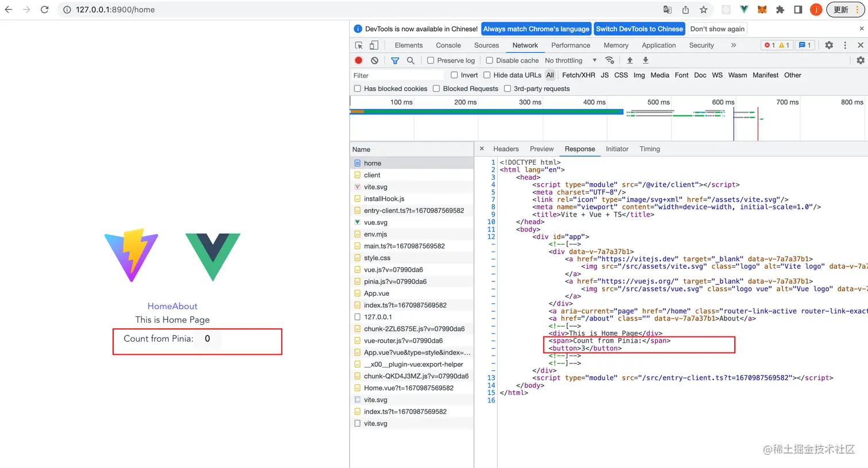Image resolution: width=868 pixels, height=468 pixels.
Task: Click the errors and warnings counter
Action: point(777,45)
